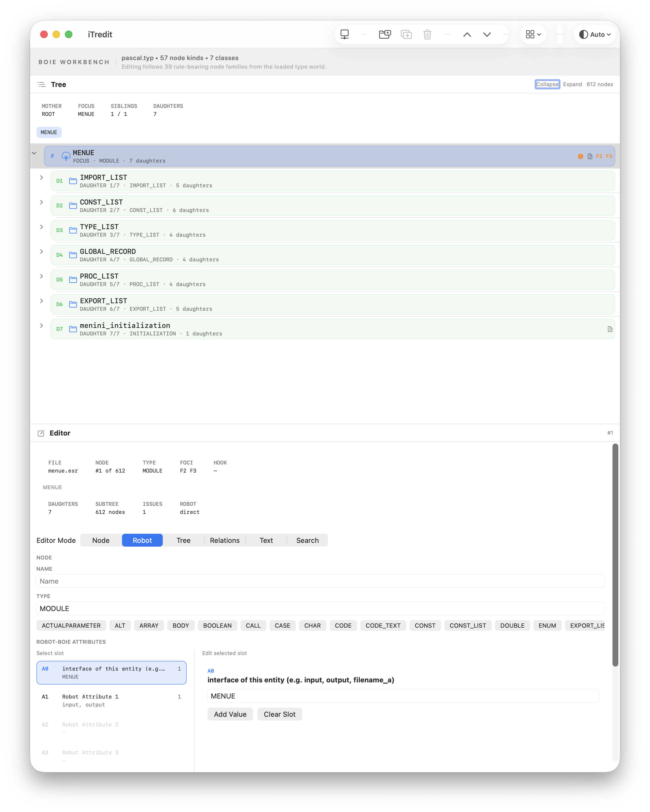650x812 pixels.
Task: Click the orange warning badge on MENUE row
Action: (x=580, y=156)
